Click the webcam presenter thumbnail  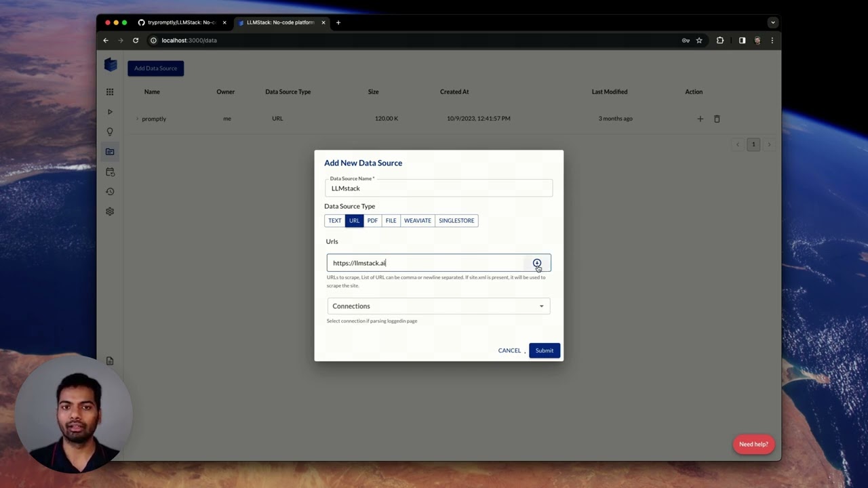tap(73, 413)
